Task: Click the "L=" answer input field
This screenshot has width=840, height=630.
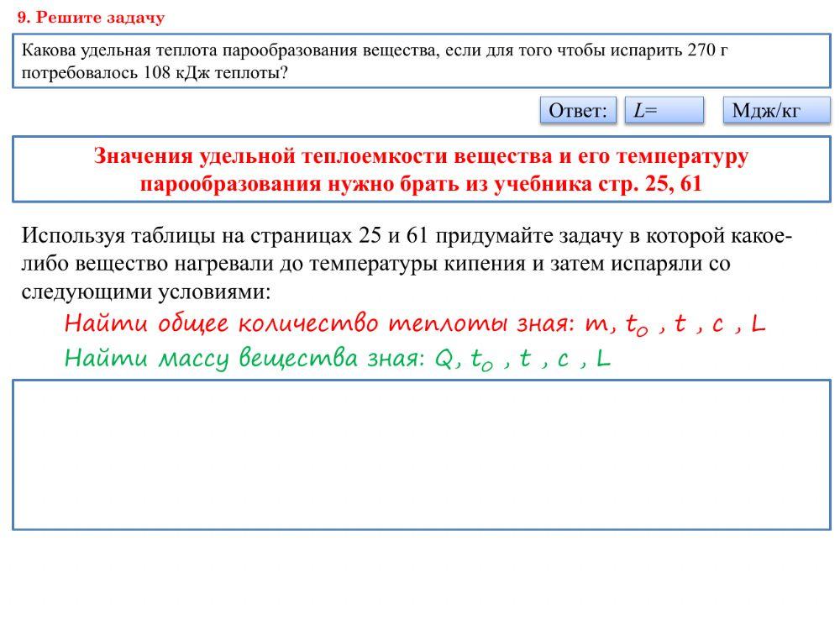Action: pos(664,111)
